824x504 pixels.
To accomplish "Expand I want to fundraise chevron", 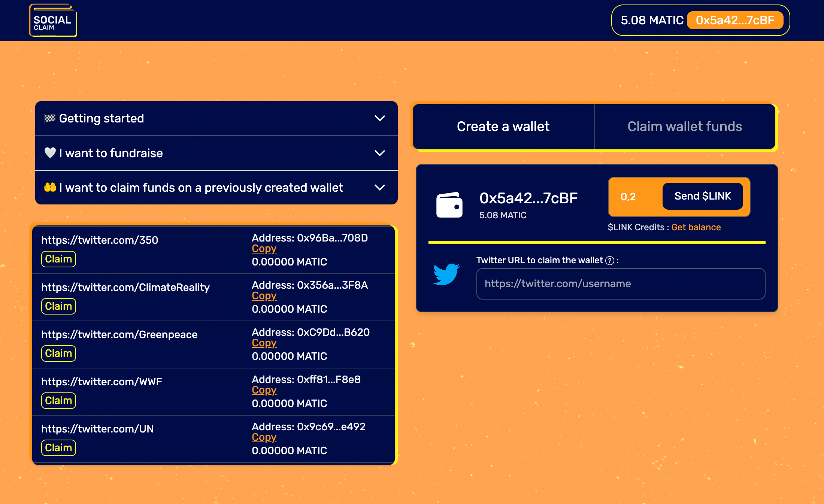I will pos(379,153).
